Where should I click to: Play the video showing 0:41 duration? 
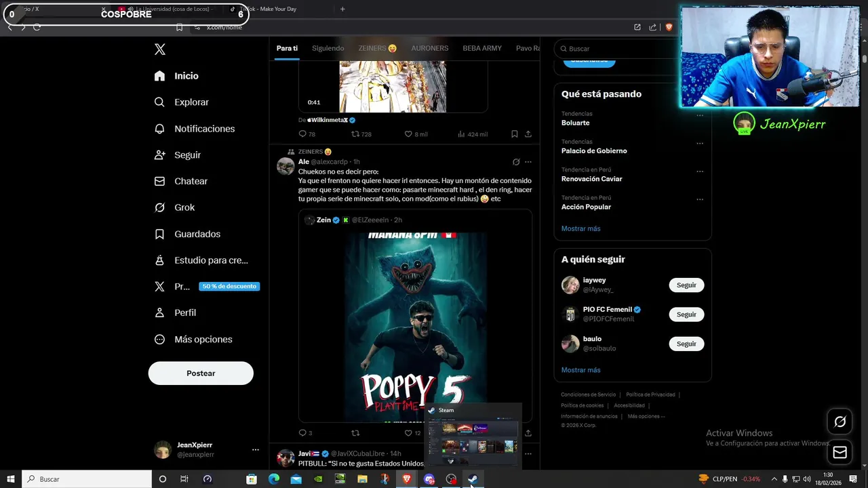tap(393, 86)
